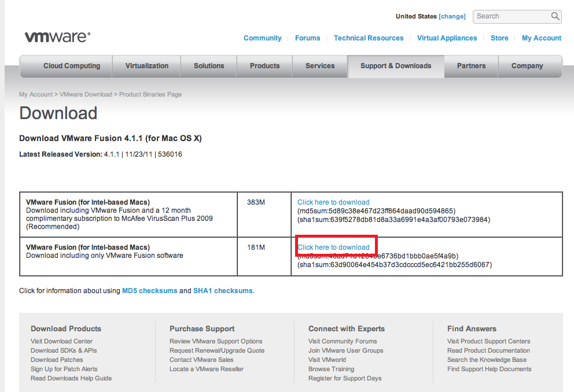Open My Account in top links
Image resolution: width=574 pixels, height=392 pixels.
coord(542,38)
